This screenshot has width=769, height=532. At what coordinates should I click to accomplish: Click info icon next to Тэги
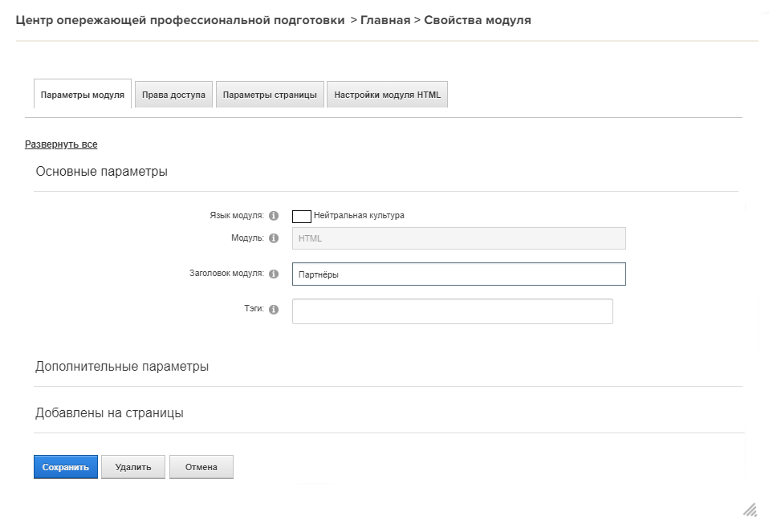(274, 310)
